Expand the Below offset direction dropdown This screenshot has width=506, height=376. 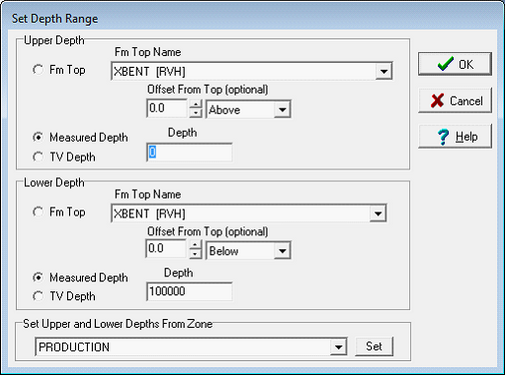282,251
